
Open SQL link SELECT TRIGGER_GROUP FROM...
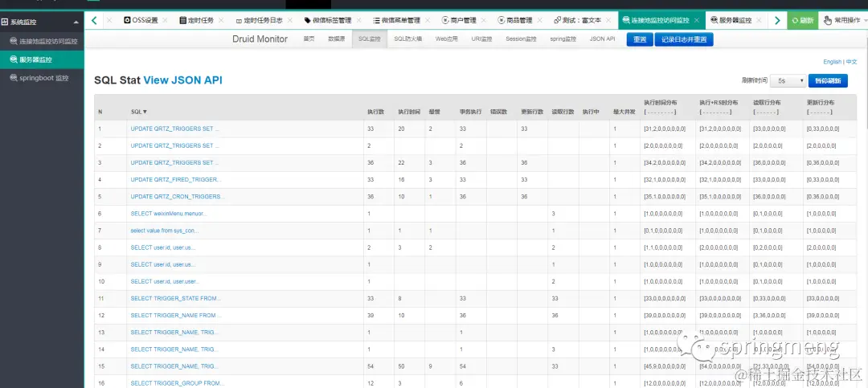tap(177, 383)
